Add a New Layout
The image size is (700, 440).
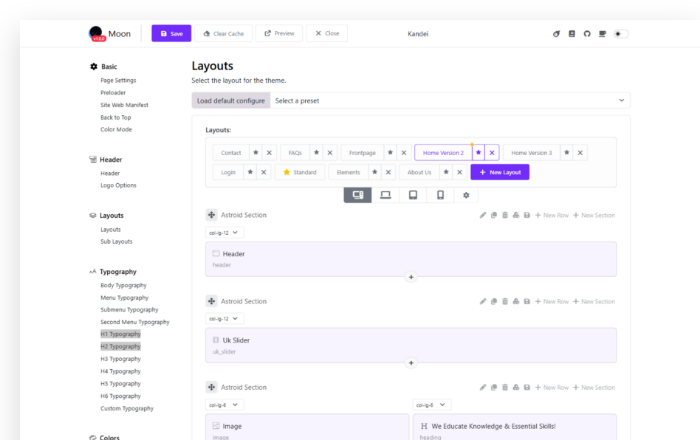500,172
